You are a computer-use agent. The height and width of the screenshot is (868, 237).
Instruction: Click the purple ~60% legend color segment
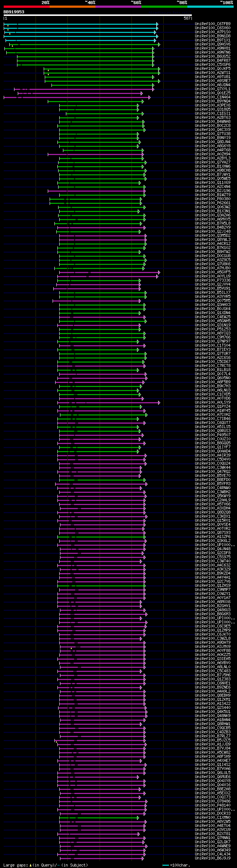[118, 7]
